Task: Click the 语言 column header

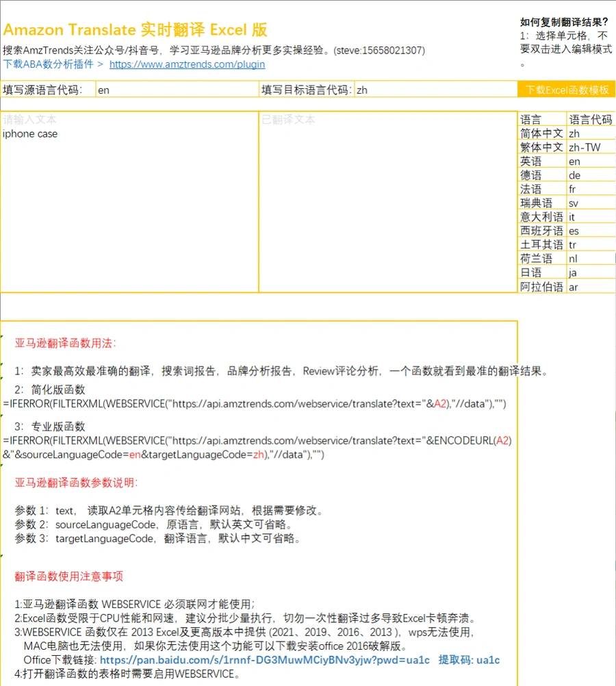Action: point(543,119)
